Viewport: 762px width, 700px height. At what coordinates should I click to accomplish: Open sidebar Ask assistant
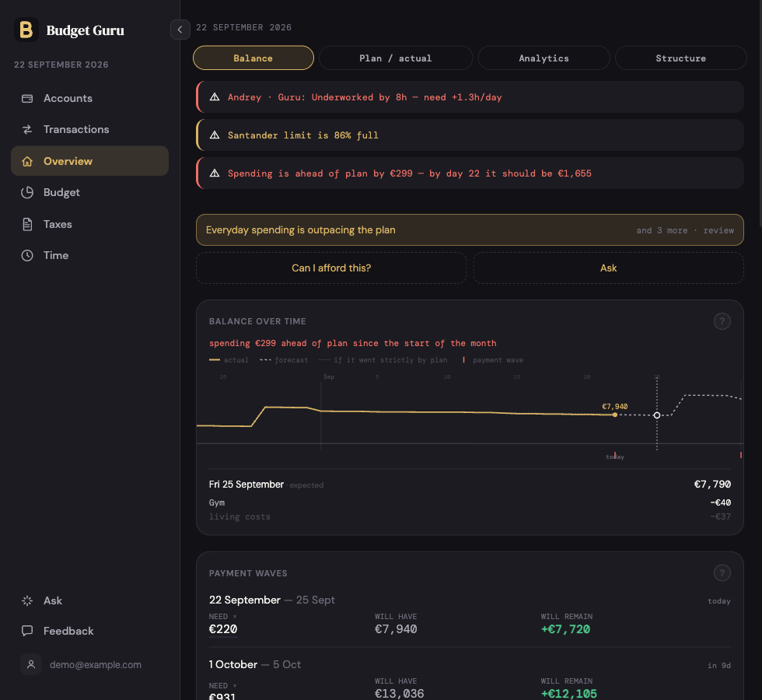[x=90, y=600]
